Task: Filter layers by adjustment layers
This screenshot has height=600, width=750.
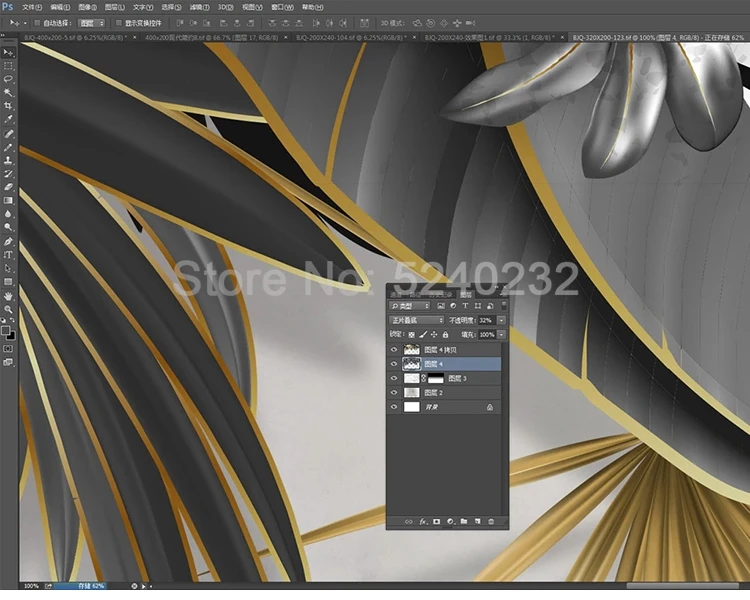Action: 453,306
